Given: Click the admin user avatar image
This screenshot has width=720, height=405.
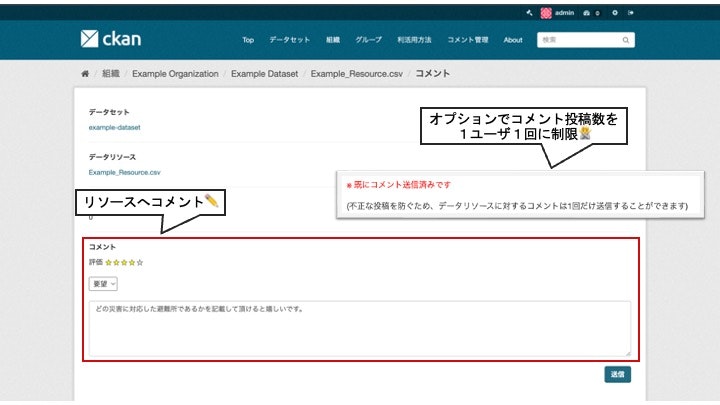Looking at the screenshot, I should 546,13.
